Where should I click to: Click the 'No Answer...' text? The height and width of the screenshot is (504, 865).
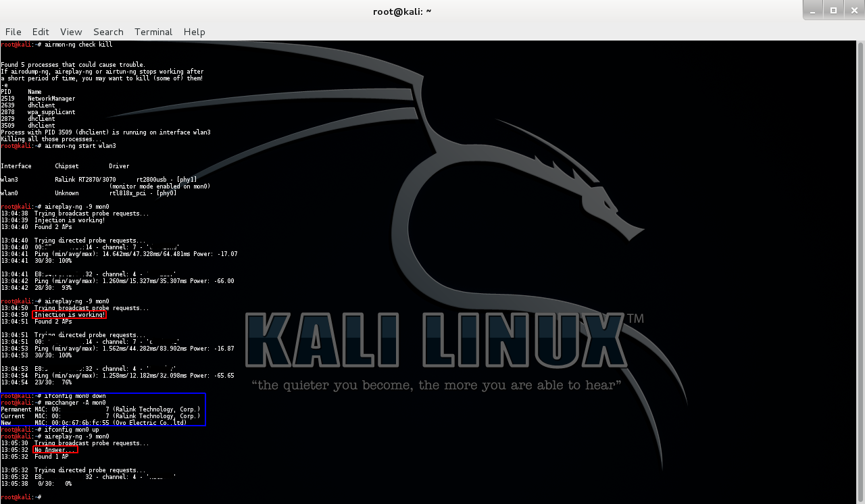coord(55,450)
